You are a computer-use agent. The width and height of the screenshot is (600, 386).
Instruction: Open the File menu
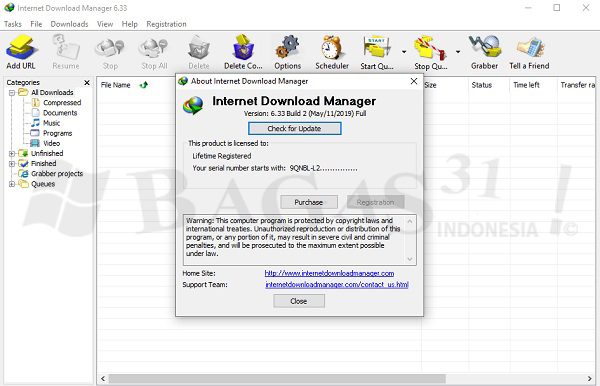36,24
